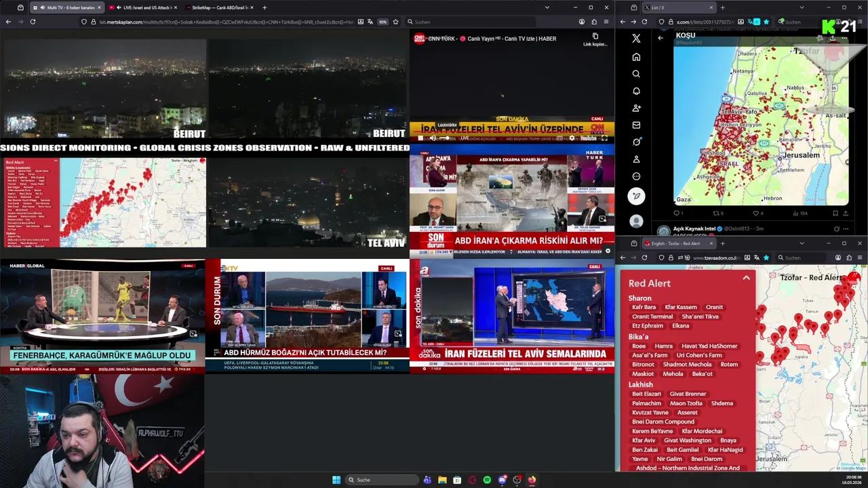Image resolution: width=868 pixels, height=488 pixels.
Task: List all tabs dropdown in Tzofar window
Action: [x=802, y=243]
